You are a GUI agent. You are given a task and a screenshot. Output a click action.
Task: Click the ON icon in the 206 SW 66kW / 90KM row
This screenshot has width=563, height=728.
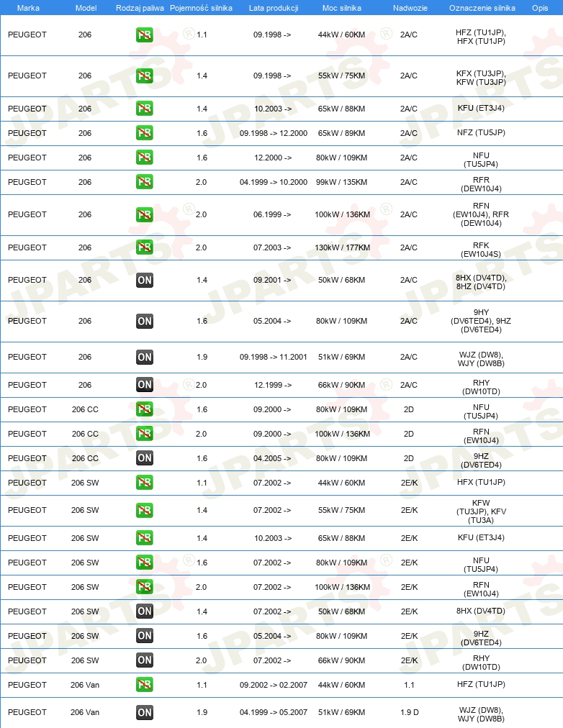[145, 660]
